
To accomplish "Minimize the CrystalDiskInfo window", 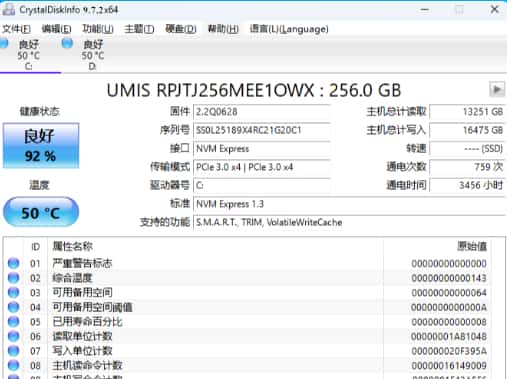I will tap(425, 10).
